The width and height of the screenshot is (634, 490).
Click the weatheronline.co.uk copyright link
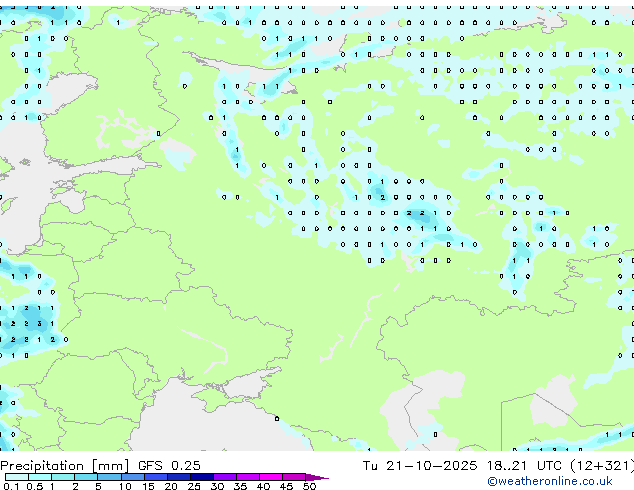(550, 481)
